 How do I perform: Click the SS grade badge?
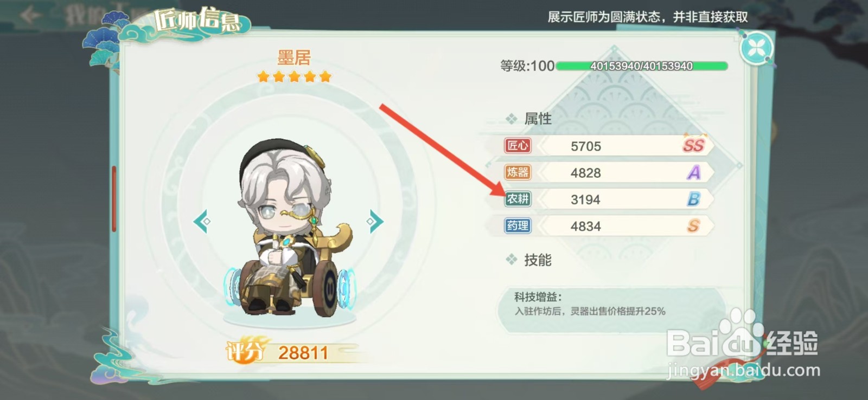(x=693, y=145)
